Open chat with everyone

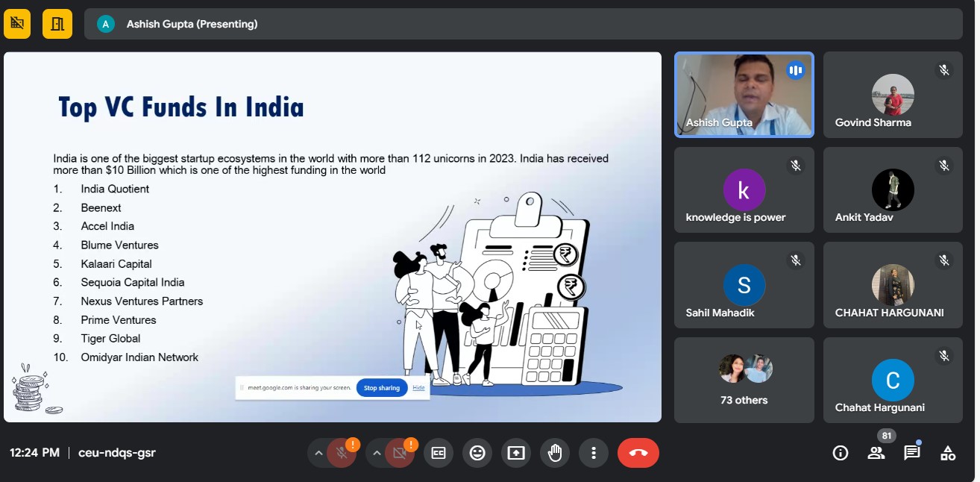pyautogui.click(x=912, y=453)
